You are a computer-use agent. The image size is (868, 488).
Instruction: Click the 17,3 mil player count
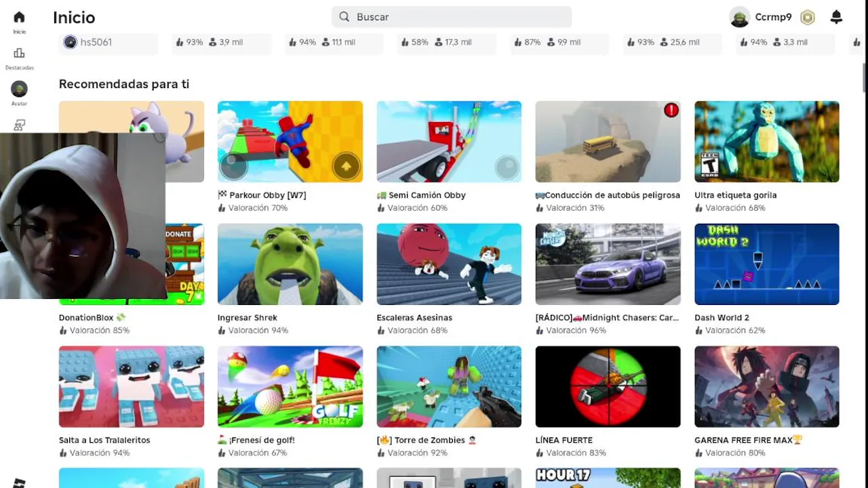tap(454, 42)
